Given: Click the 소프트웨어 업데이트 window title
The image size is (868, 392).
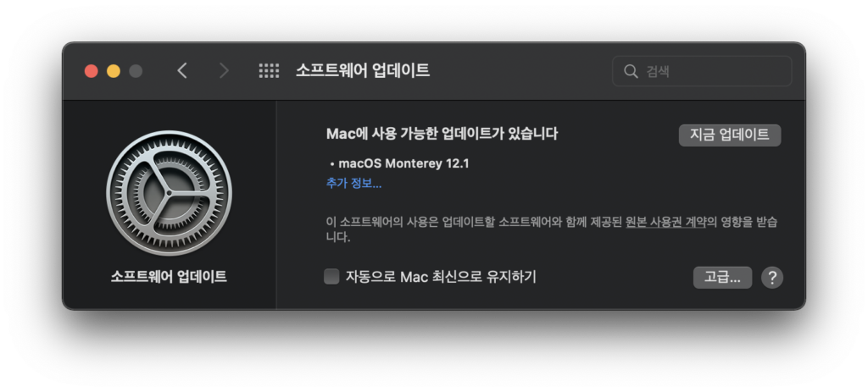Looking at the screenshot, I should tap(363, 70).
